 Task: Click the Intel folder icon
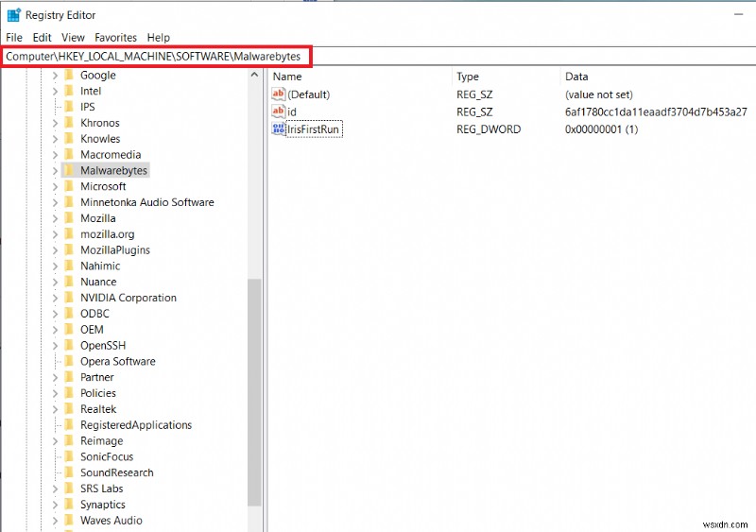pos(69,91)
